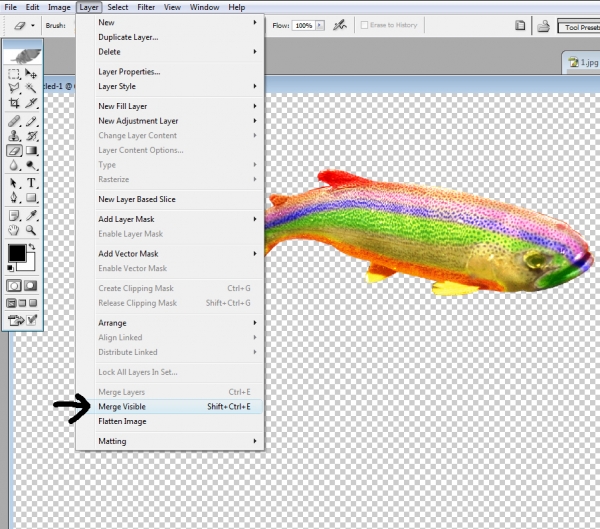
Task: Select the Crop tool
Action: [x=14, y=103]
